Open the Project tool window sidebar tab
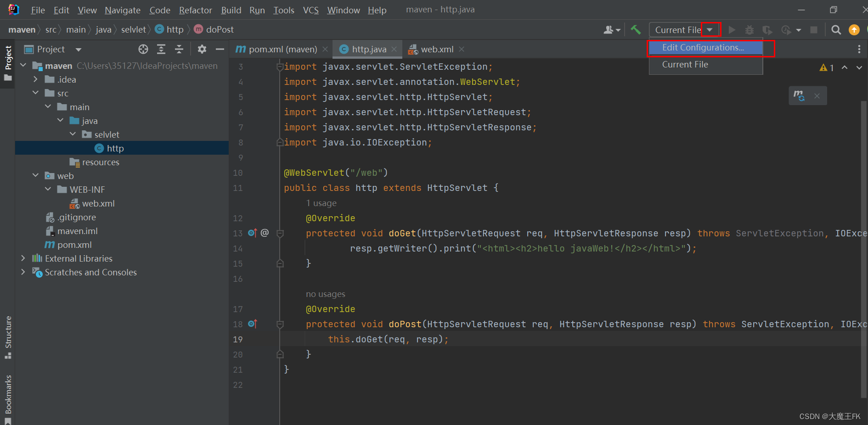868x425 pixels. [x=8, y=63]
